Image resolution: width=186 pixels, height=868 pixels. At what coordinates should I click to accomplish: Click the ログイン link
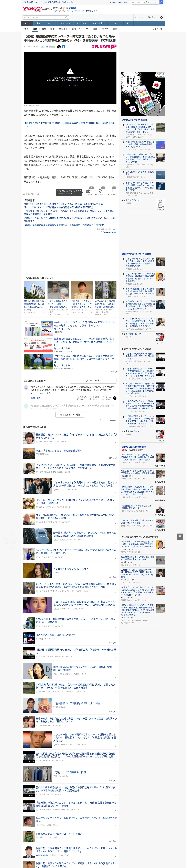coord(57,11)
